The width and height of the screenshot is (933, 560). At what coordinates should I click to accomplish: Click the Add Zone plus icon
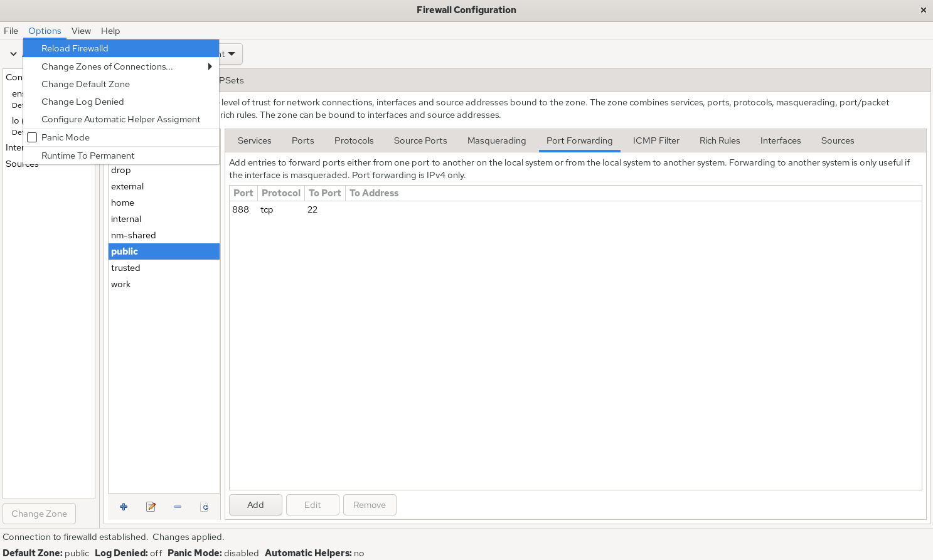pos(124,507)
